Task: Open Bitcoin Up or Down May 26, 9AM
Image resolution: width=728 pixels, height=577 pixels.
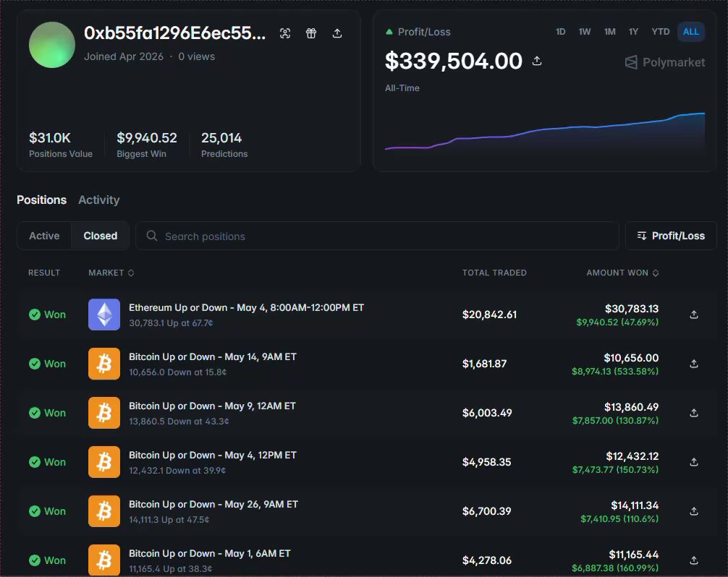Action: coord(213,504)
